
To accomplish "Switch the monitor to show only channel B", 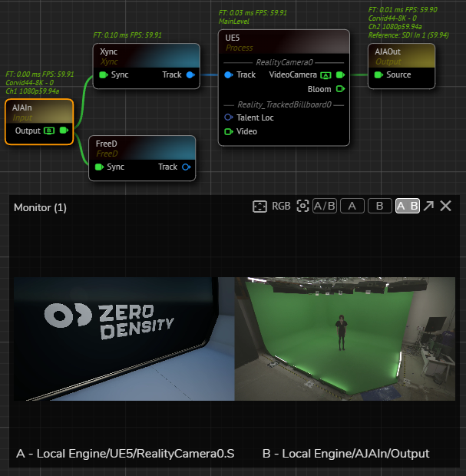I will (379, 207).
